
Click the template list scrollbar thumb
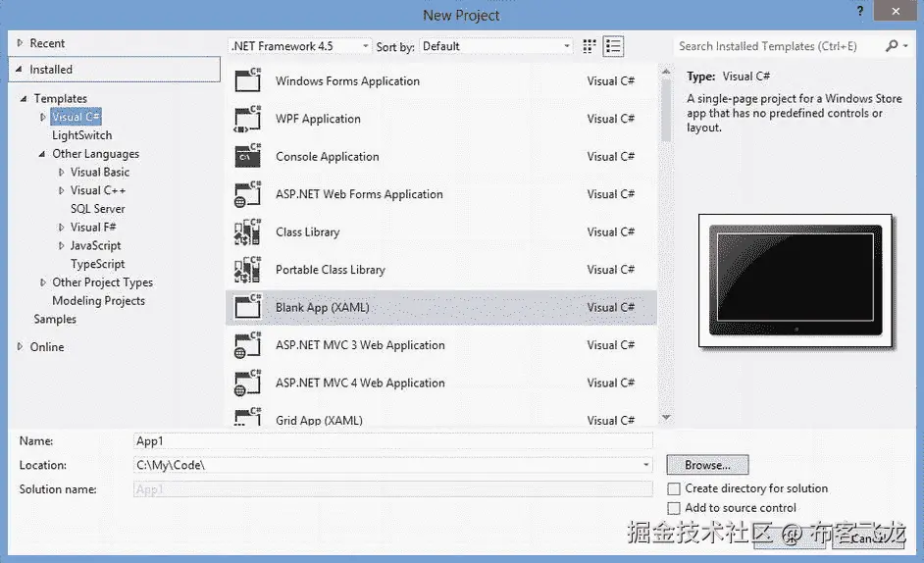click(x=666, y=110)
